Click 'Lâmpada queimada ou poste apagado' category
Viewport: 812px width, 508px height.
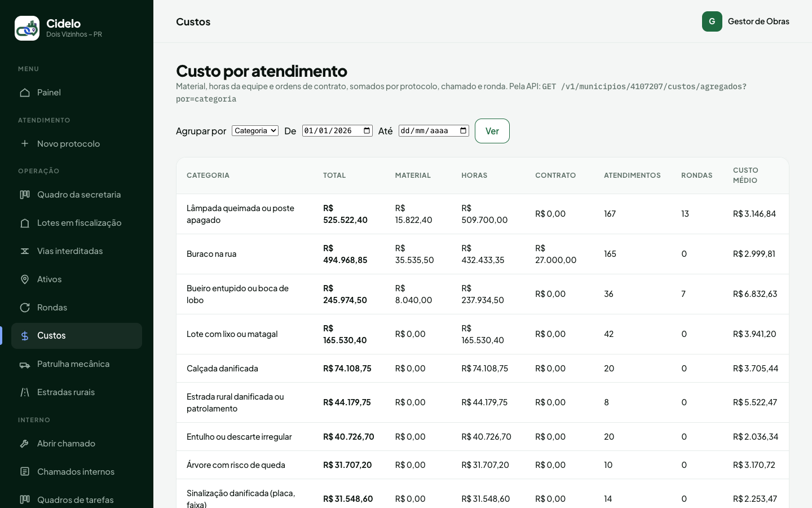click(x=240, y=214)
